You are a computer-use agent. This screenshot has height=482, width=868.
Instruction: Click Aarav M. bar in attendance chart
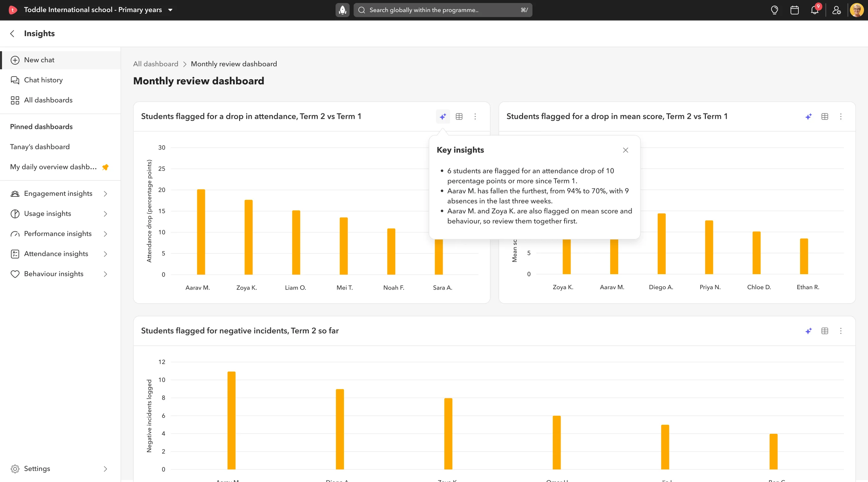(201, 232)
